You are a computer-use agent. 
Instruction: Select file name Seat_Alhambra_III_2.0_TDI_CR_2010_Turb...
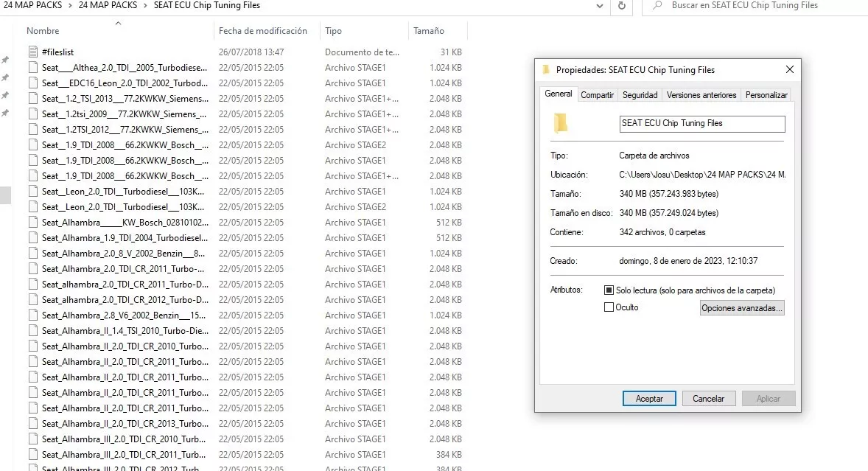pyautogui.click(x=124, y=439)
